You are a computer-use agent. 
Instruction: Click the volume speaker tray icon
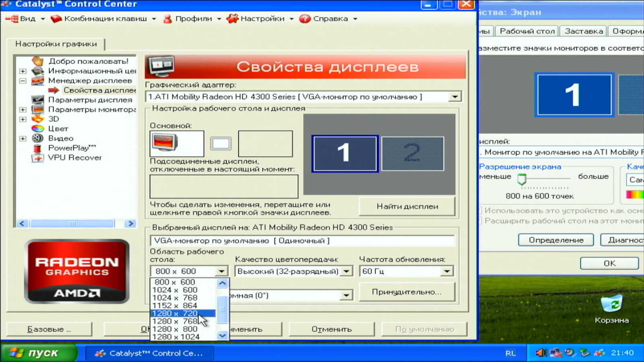click(541, 353)
